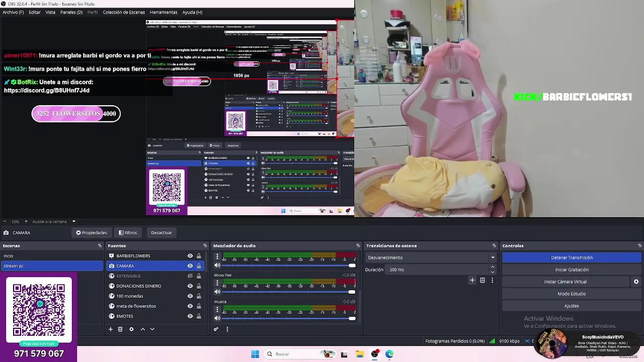644x362 pixels.
Task: Adjust musica volume slider
Action: coord(289,318)
